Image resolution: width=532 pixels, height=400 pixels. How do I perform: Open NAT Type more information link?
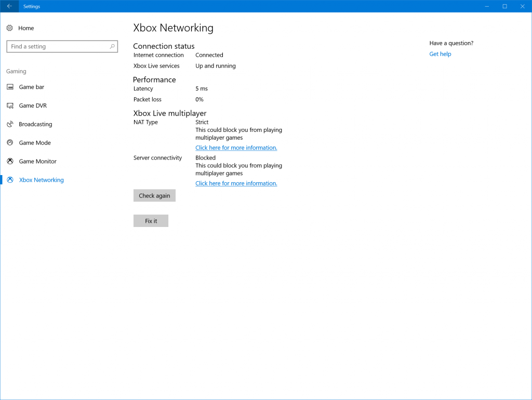click(236, 148)
